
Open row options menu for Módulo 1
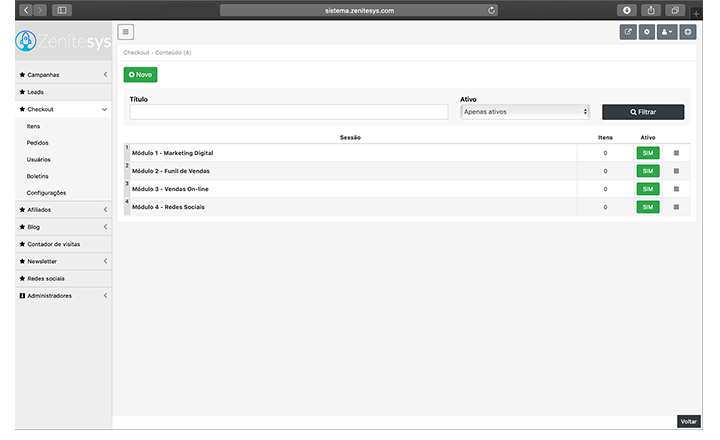[676, 153]
